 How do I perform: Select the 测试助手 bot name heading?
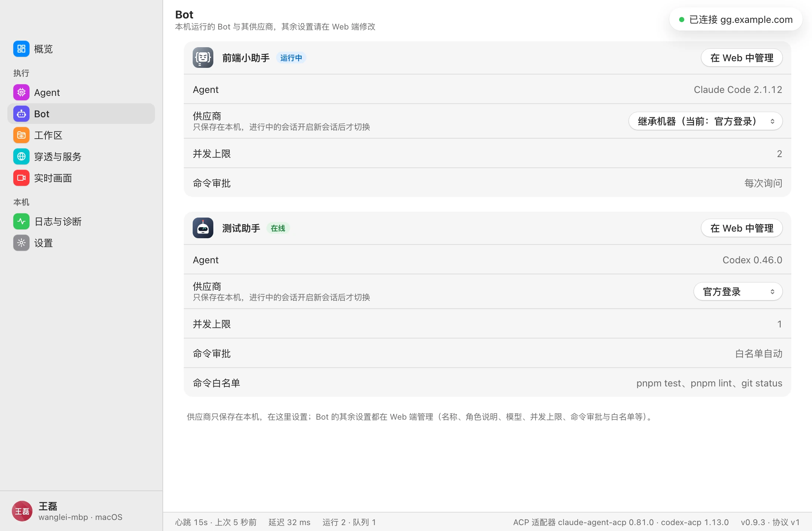pos(241,228)
